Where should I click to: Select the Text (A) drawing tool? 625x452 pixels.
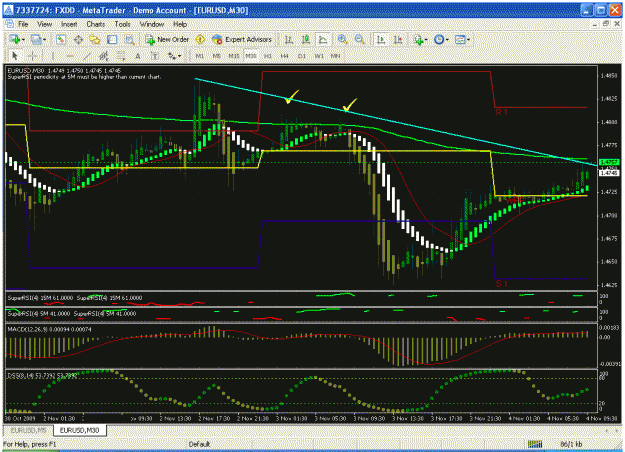click(x=138, y=56)
